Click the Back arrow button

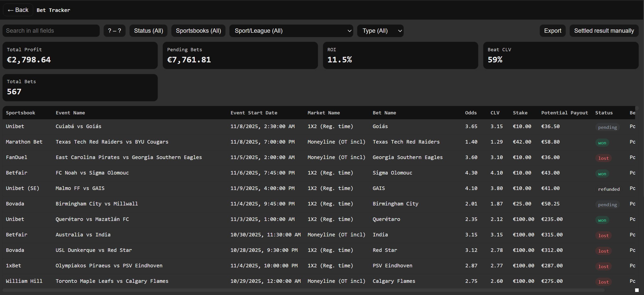click(18, 10)
